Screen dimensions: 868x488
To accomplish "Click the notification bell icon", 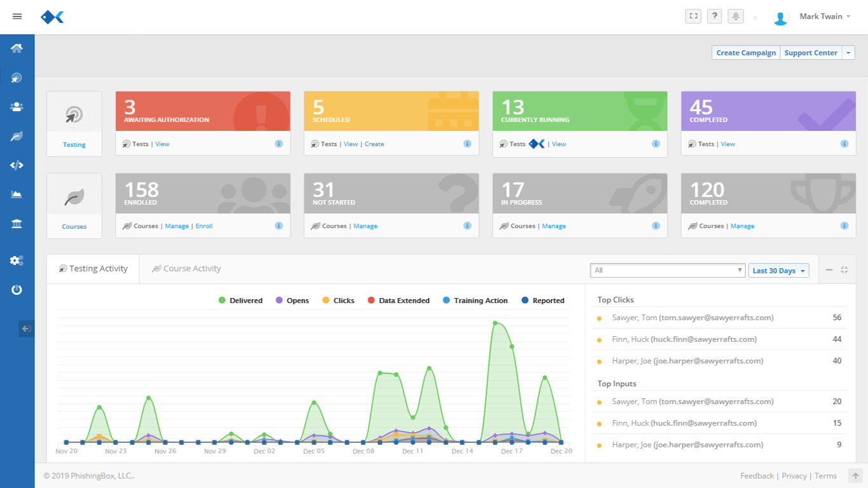I will pyautogui.click(x=736, y=17).
